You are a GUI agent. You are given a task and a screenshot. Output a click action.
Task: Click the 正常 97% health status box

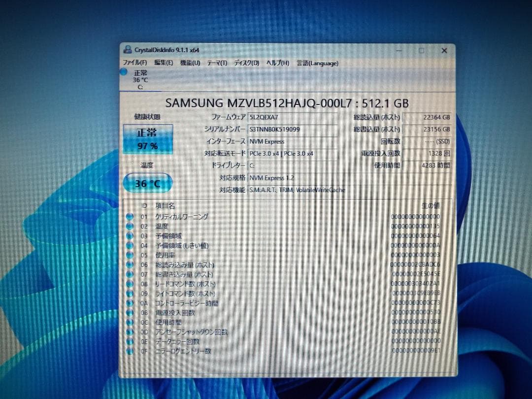pos(147,140)
